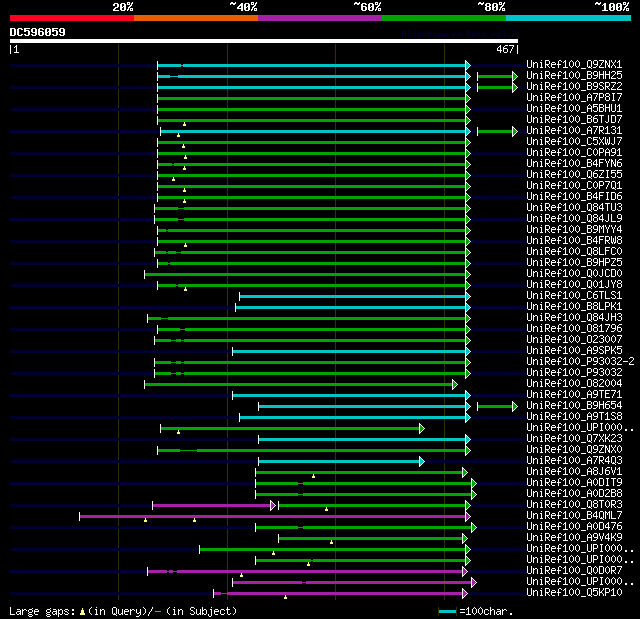Image resolution: width=640 pixels, height=619 pixels.
Task: Click the arrowhead ending UniRef100_A7R4Q3 alignment
Action: click(x=422, y=461)
